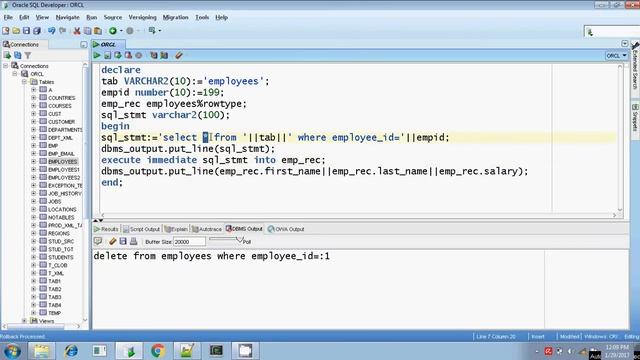640x360 pixels.
Task: Save the DBMS output with disk icon
Action: click(x=123, y=241)
